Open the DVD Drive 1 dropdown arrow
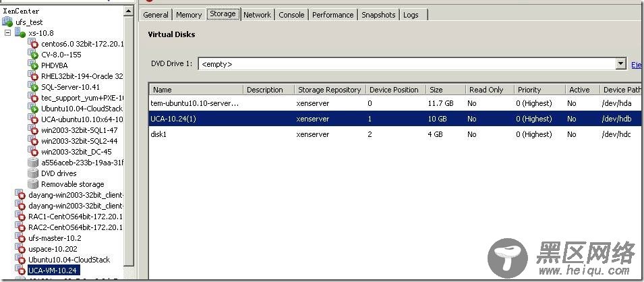Screen dimensions: 644x282 620,63
